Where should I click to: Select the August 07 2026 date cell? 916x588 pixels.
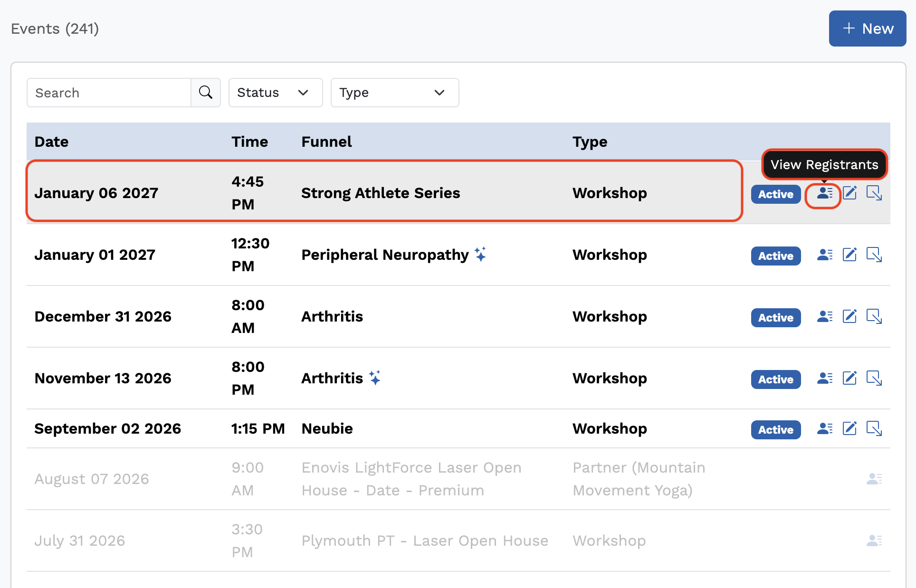point(92,479)
